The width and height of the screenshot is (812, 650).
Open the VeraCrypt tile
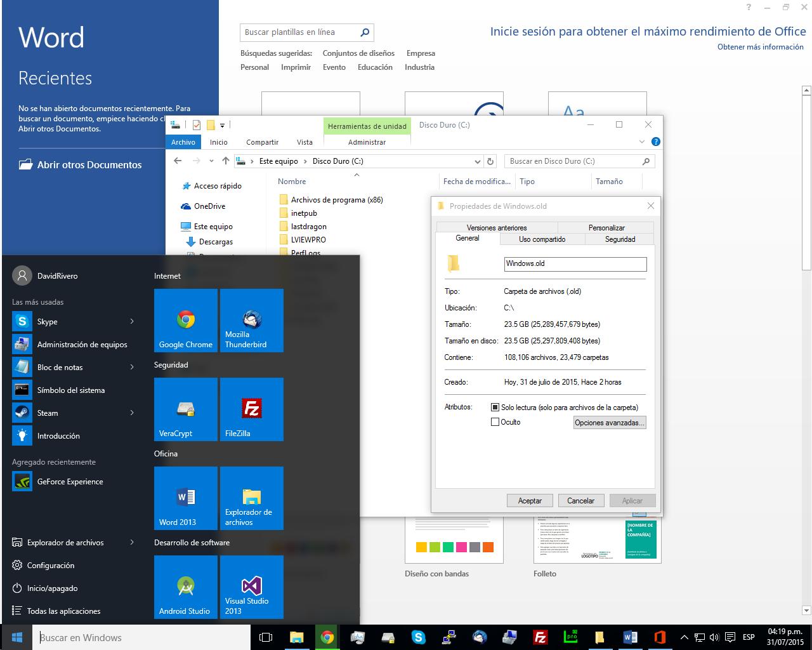click(x=186, y=409)
